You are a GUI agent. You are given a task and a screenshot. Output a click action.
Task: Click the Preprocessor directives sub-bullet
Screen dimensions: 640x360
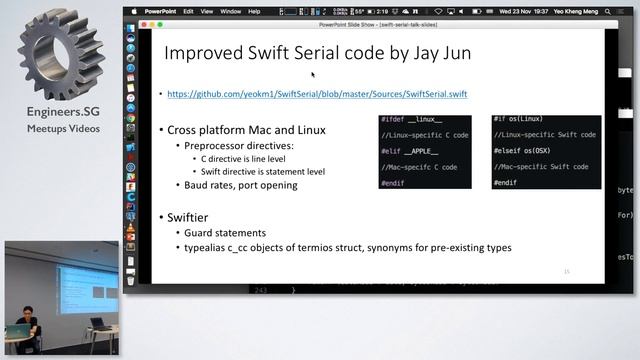pos(239,146)
